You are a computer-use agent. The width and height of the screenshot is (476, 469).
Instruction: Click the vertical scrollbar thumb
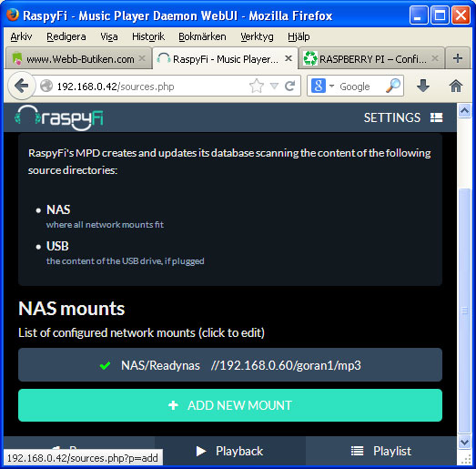(464, 311)
